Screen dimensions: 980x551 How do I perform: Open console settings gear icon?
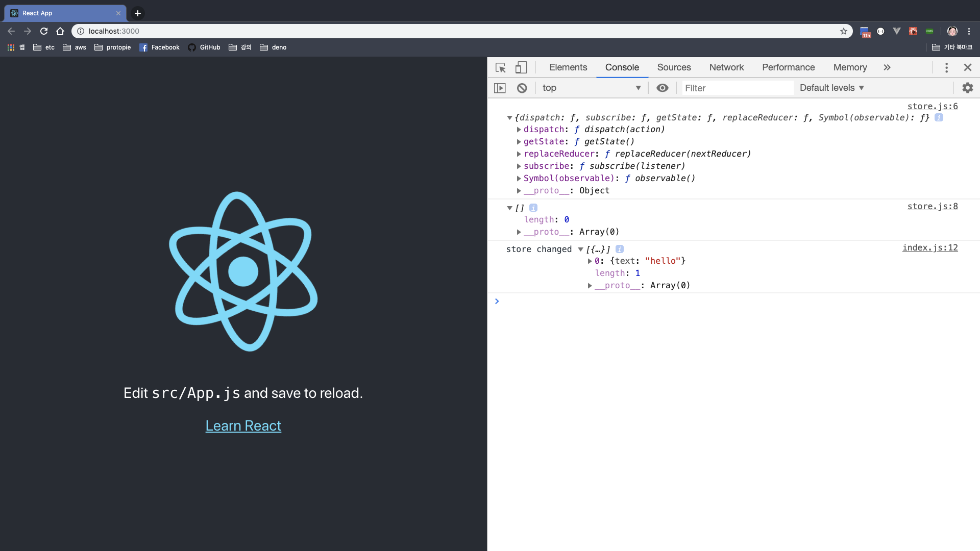pos(967,88)
